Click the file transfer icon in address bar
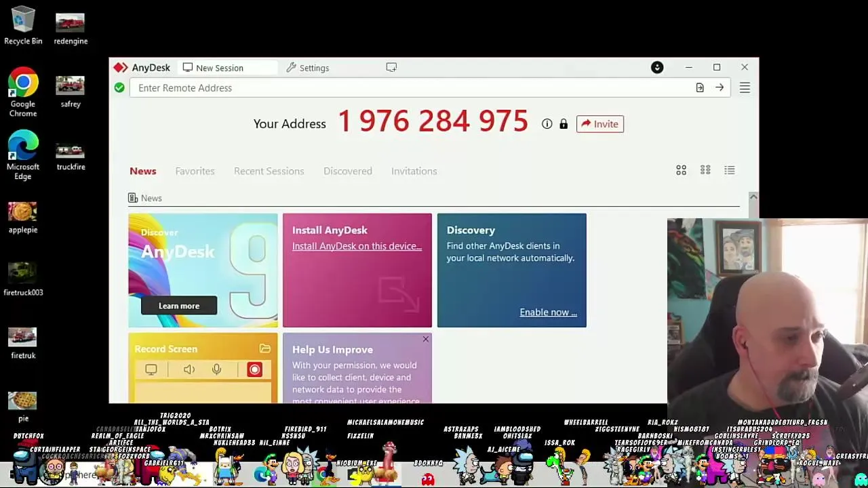The height and width of the screenshot is (488, 868). point(700,87)
